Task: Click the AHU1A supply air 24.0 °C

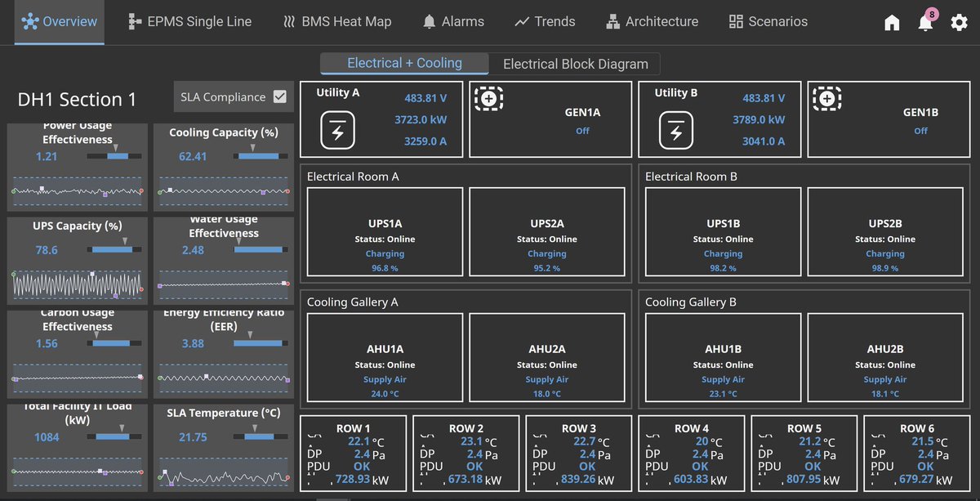Action: [x=385, y=394]
